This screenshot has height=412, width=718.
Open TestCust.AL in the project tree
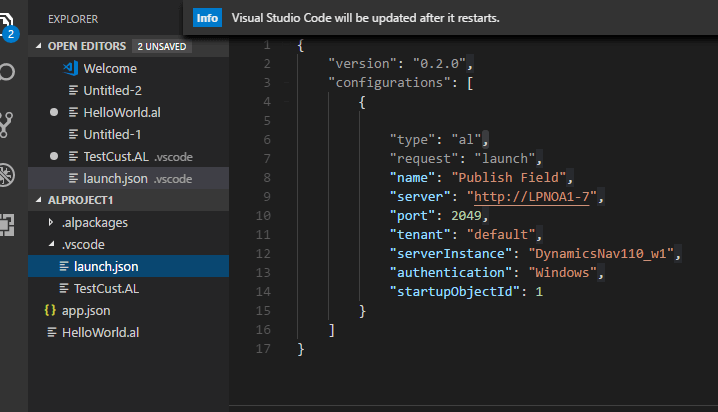[x=128, y=288]
